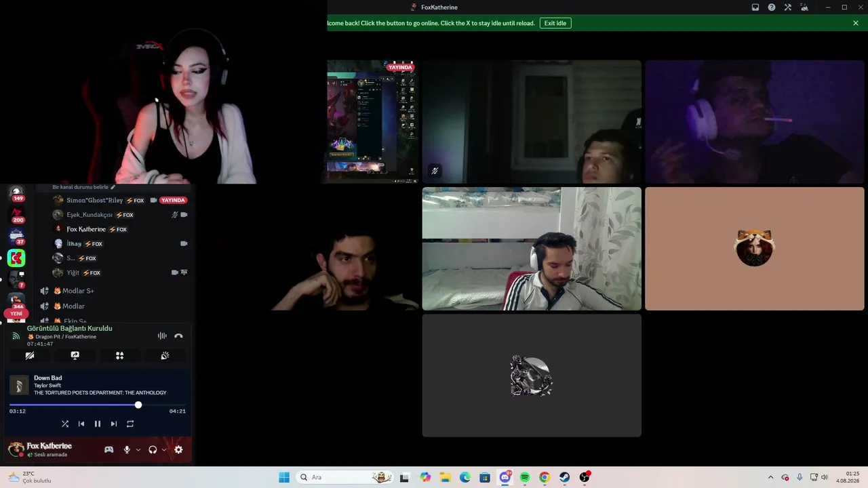Skip to the next song
The height and width of the screenshot is (488, 868).
(x=114, y=424)
